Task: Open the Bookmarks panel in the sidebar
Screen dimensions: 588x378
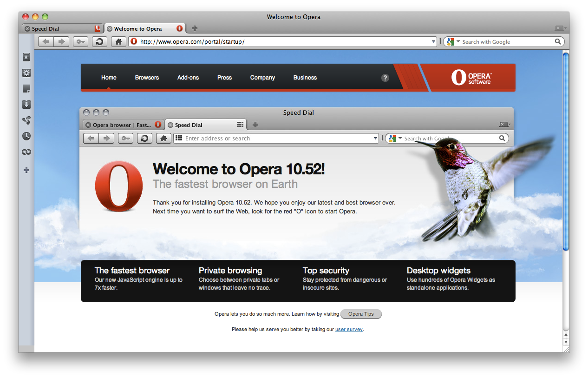Action: (x=26, y=57)
